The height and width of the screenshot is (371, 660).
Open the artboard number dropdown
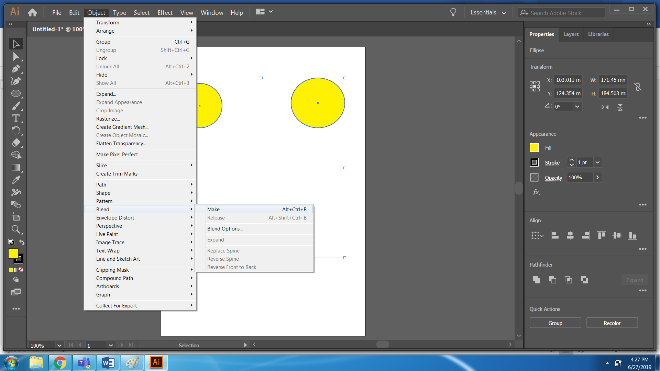tap(110, 346)
